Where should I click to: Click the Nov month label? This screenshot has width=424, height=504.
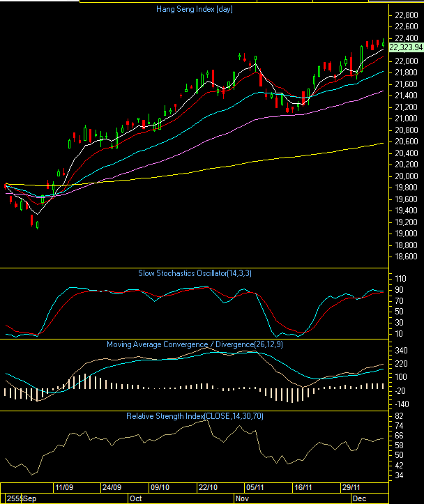tap(243, 498)
